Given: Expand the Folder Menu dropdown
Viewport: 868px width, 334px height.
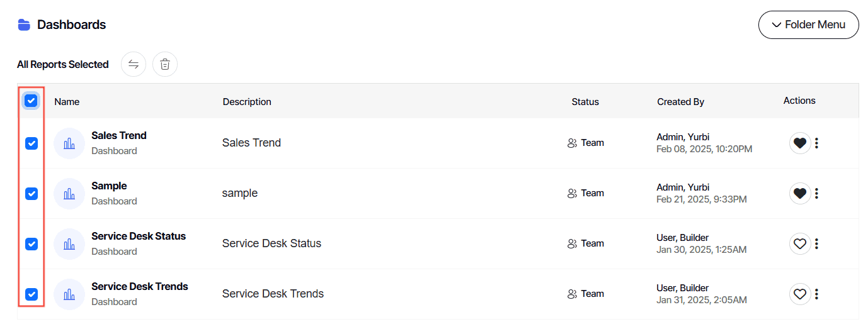Looking at the screenshot, I should pos(809,25).
